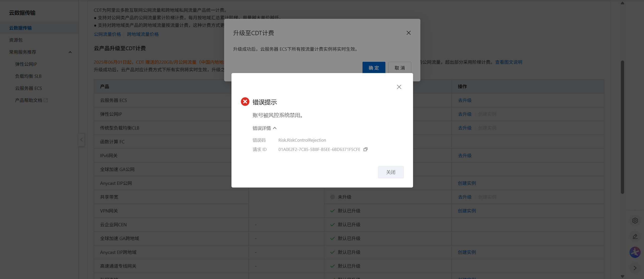The height and width of the screenshot is (279, 644).
Task: Copy the request ID using copy icon
Action: pos(366,149)
